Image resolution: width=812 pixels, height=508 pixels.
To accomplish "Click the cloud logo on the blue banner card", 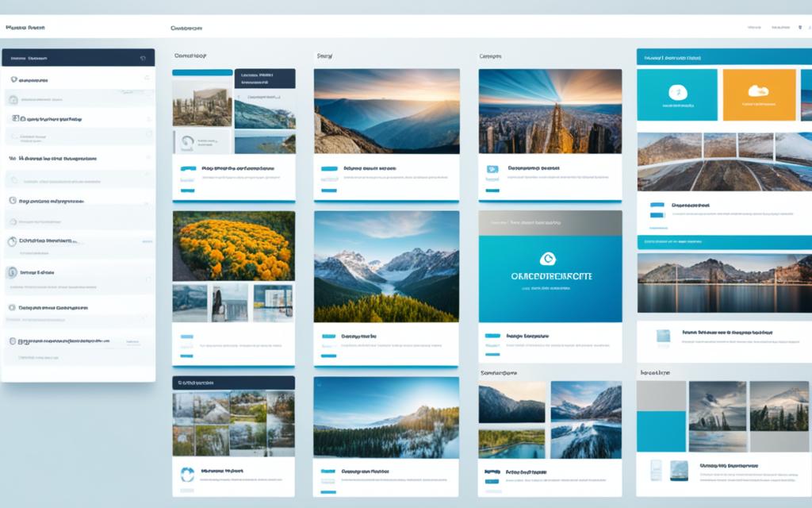I will (x=546, y=259).
